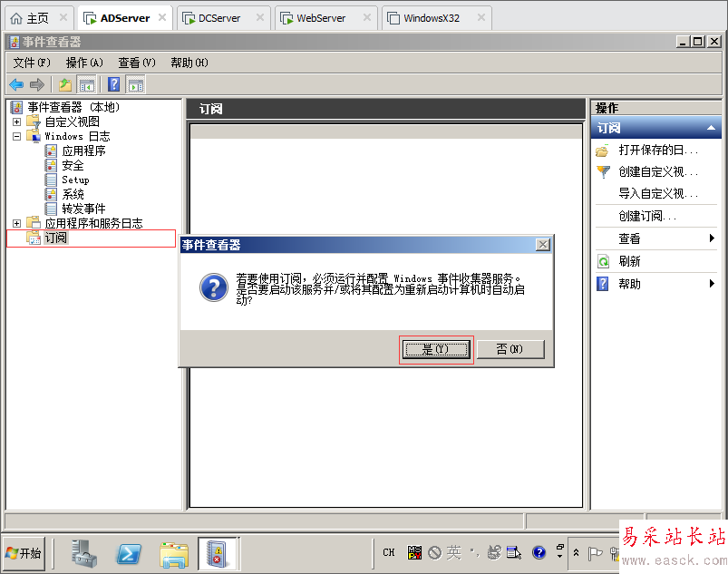This screenshot has height=574, width=728.
Task: Select the 转发事件 log in the tree
Action: 83,209
